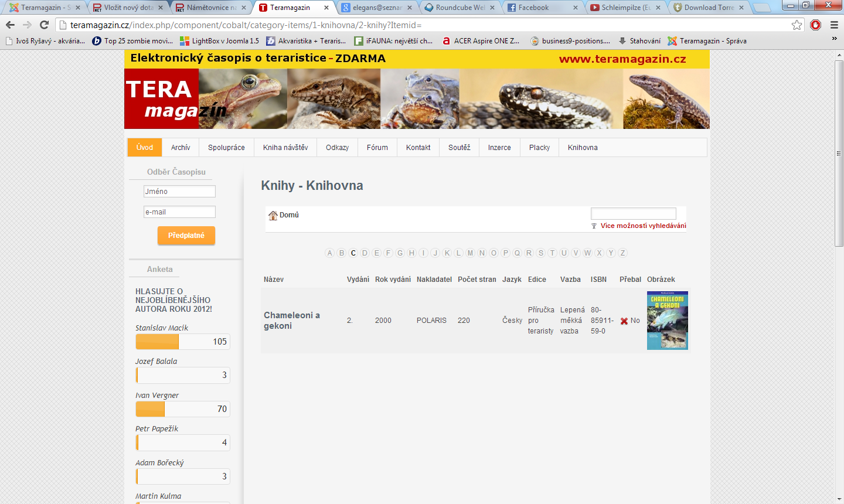Image resolution: width=844 pixels, height=504 pixels.
Task: Click the red AdBlock extension icon
Action: click(815, 25)
